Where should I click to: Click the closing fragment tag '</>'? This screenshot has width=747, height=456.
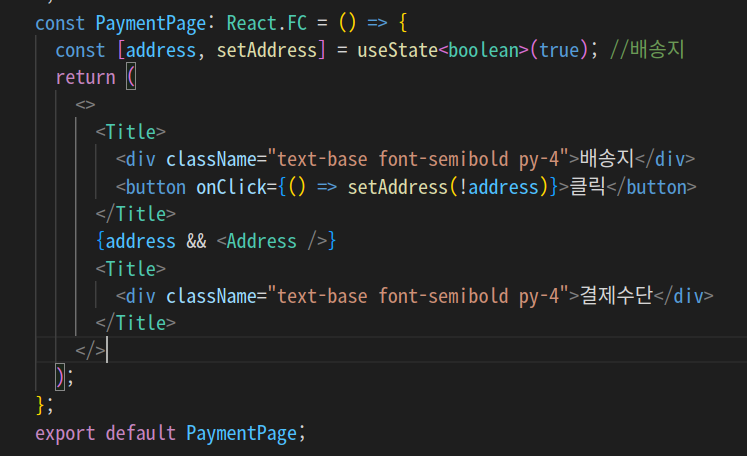point(91,351)
